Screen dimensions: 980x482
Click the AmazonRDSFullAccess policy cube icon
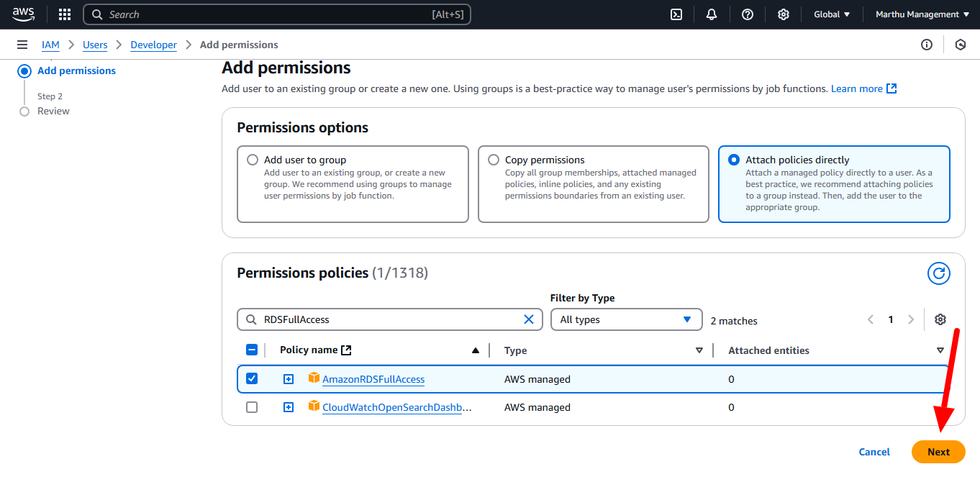[314, 378]
